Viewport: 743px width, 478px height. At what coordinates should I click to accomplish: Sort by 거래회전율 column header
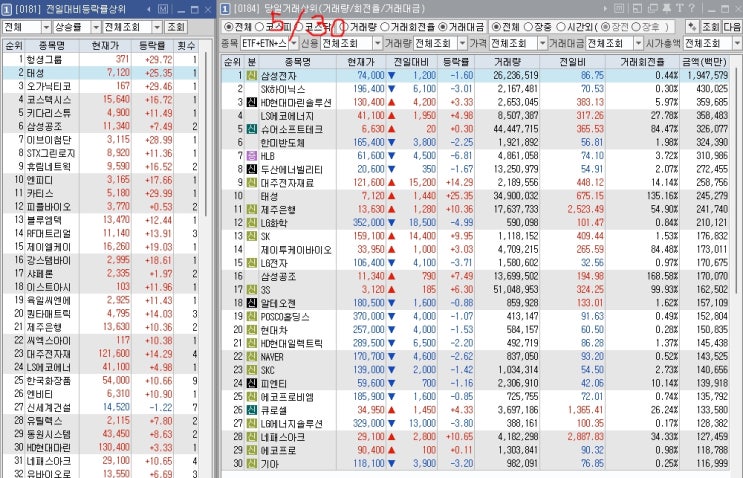[x=643, y=62]
